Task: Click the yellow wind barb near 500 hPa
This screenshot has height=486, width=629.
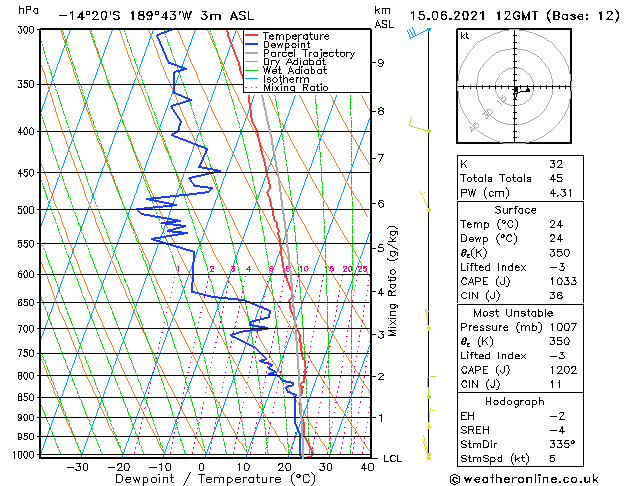Action: (425, 201)
